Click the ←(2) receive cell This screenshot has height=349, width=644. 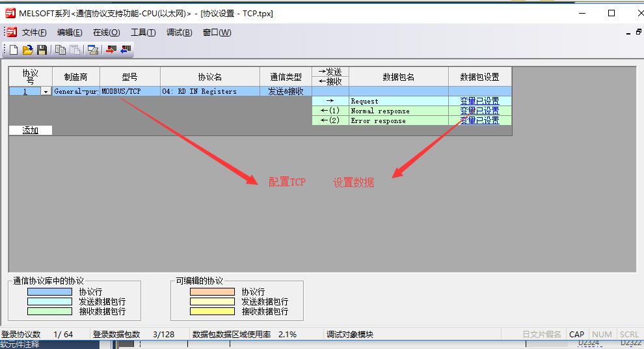tap(330, 120)
